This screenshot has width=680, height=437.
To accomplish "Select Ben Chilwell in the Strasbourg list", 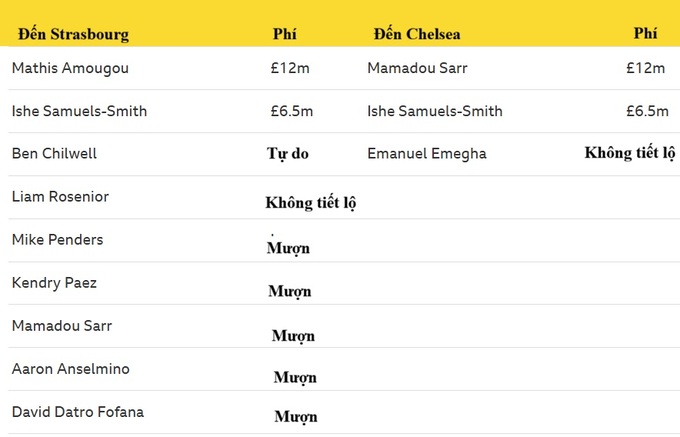I will click(54, 154).
